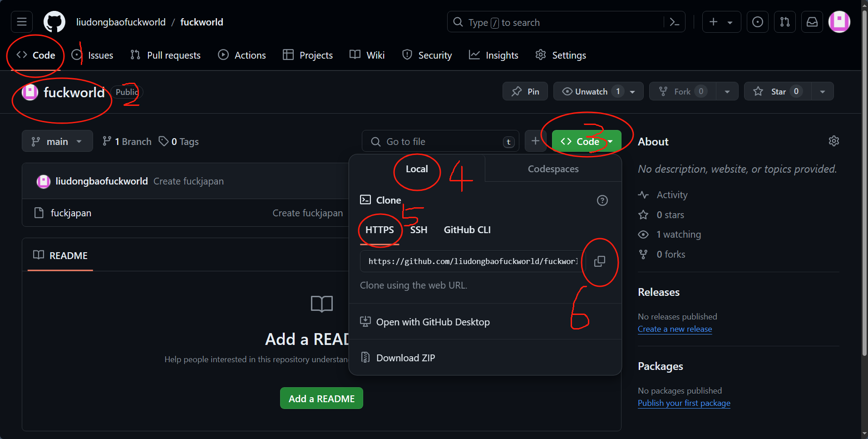The width and height of the screenshot is (868, 439).
Task: Open the issues icon in header
Action: [758, 22]
